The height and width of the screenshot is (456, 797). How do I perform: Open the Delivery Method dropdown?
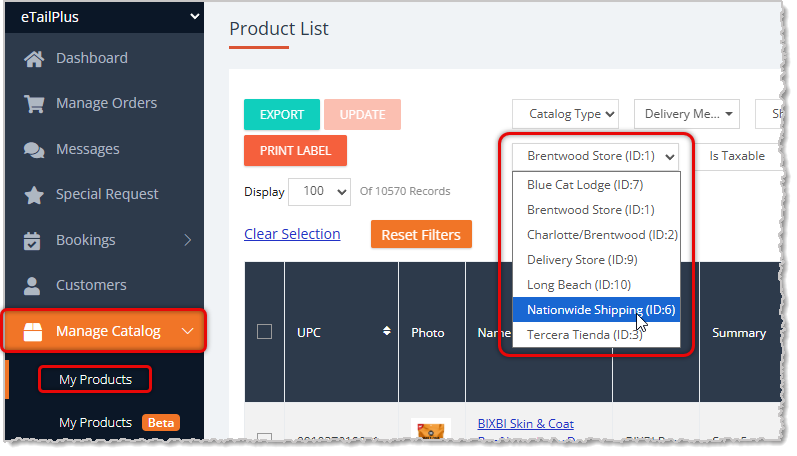tap(687, 114)
